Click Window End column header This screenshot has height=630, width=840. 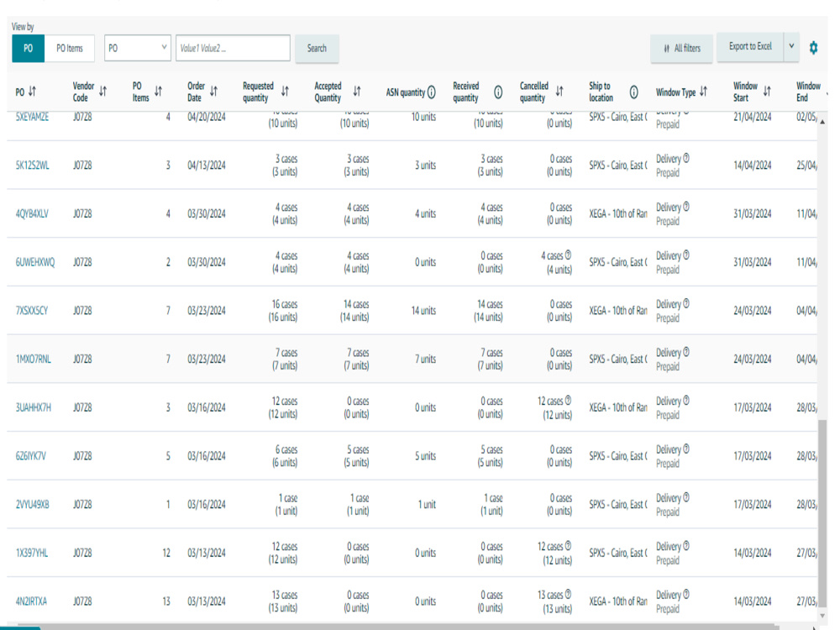(x=808, y=92)
